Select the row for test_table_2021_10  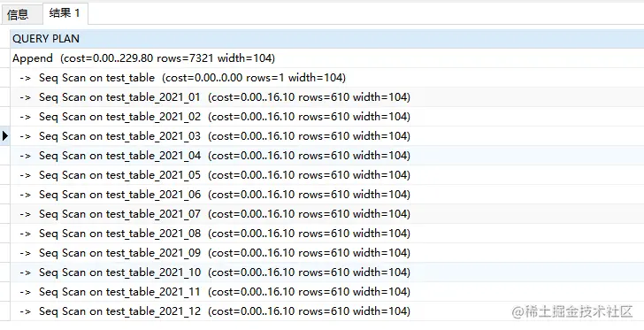(x=327, y=272)
